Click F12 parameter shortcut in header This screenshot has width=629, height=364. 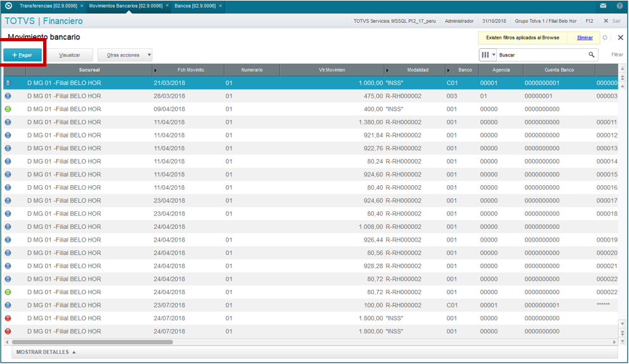pos(589,21)
